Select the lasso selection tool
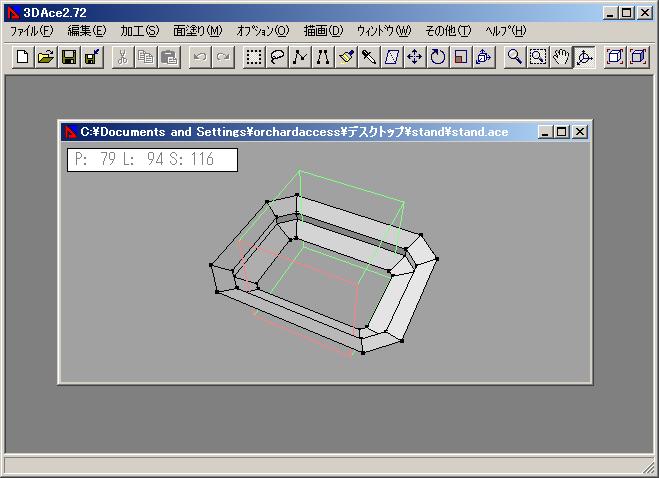The height and width of the screenshot is (478, 659). click(276, 57)
